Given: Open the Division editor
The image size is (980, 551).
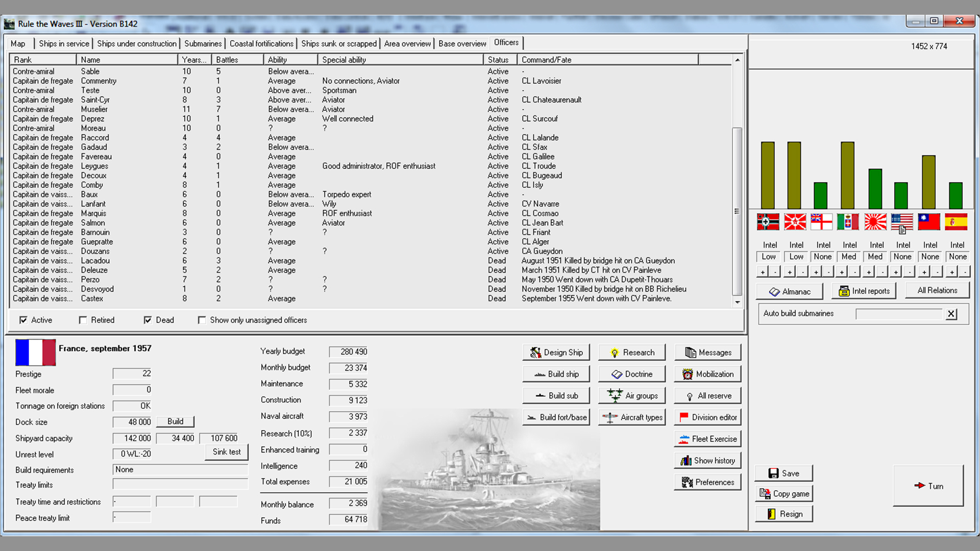Looking at the screenshot, I should pos(707,417).
